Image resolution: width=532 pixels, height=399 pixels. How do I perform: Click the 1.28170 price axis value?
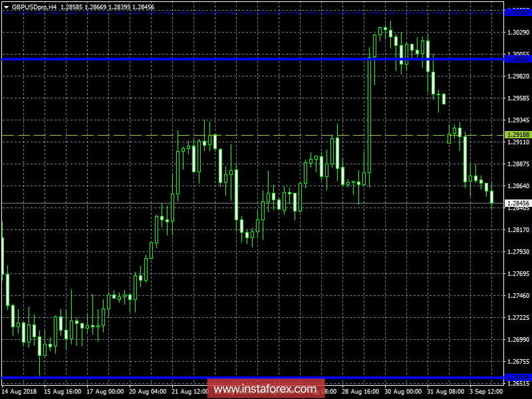click(x=519, y=229)
